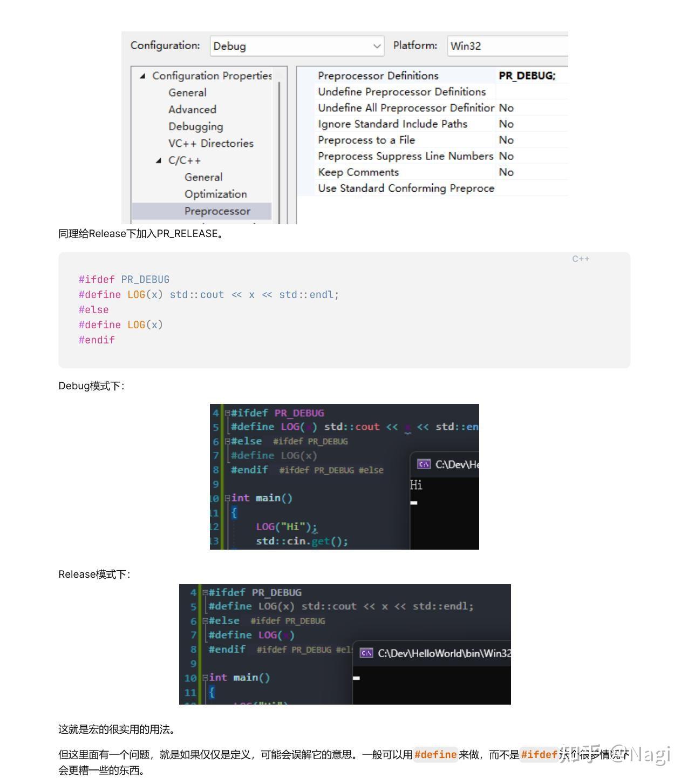Select the Preprocessor tree item

click(217, 211)
